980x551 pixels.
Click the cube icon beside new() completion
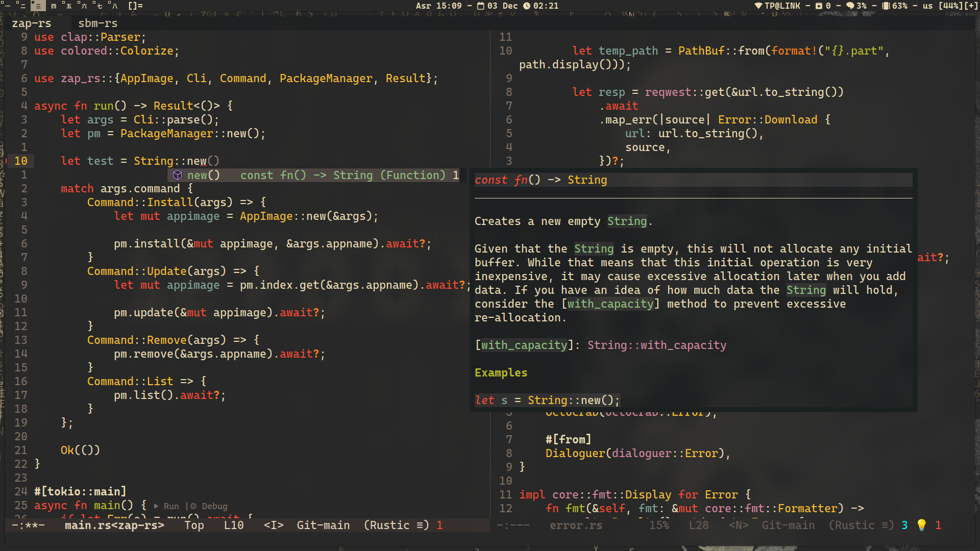(177, 175)
